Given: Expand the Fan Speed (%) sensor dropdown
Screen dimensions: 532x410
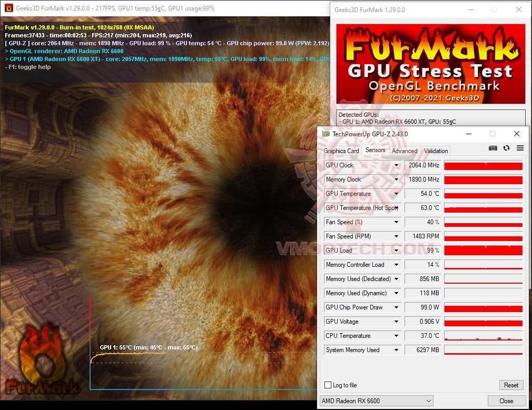Looking at the screenshot, I should click(397, 222).
